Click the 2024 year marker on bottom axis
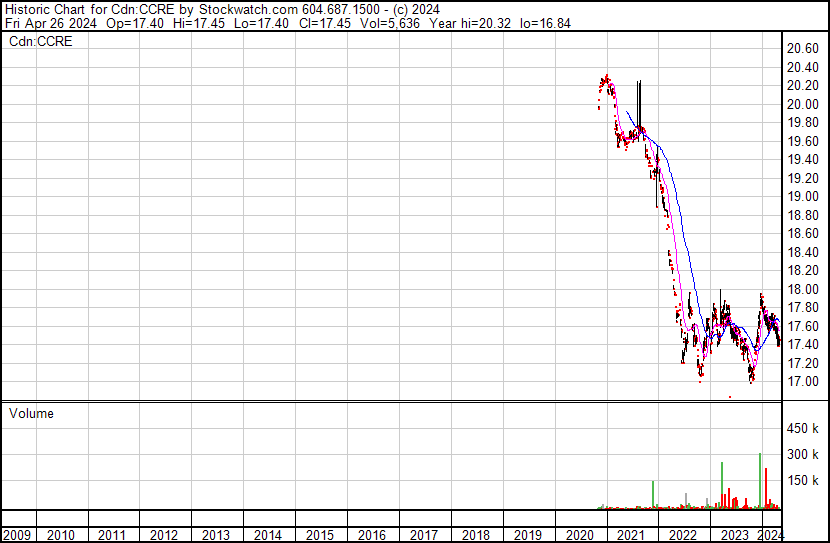The height and width of the screenshot is (543, 830). (769, 535)
